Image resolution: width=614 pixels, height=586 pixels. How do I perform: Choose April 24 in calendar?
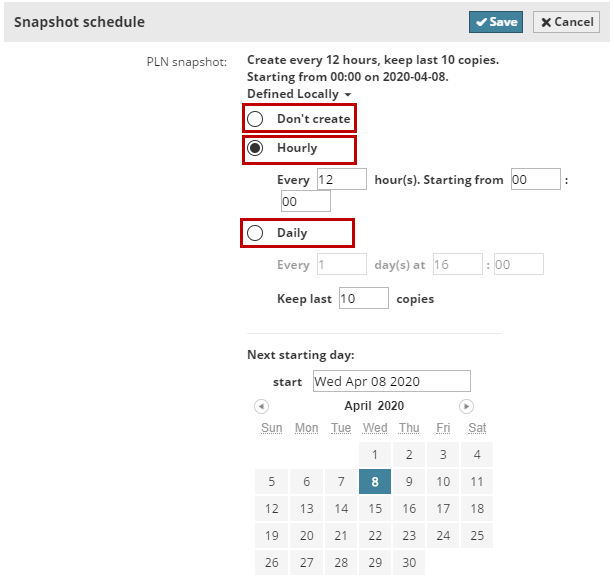(x=443, y=535)
